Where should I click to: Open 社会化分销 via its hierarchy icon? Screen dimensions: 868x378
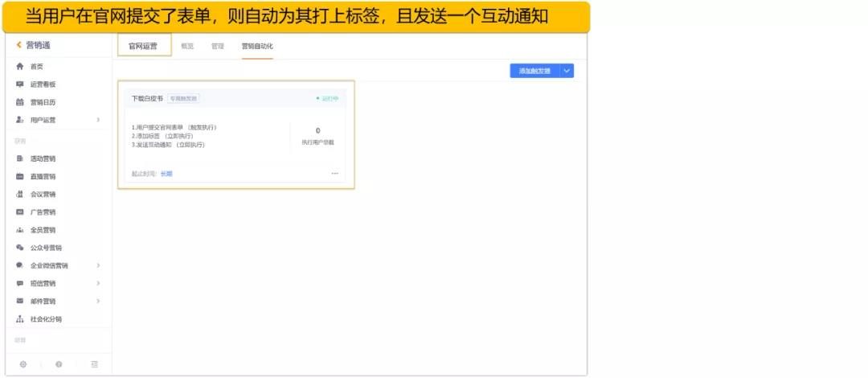pyautogui.click(x=20, y=319)
